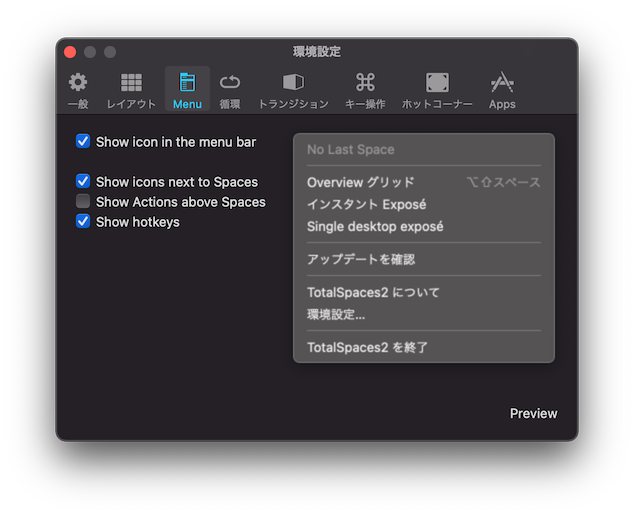Open the 循環 circulation tab
The width and height of the screenshot is (634, 515).
230,91
